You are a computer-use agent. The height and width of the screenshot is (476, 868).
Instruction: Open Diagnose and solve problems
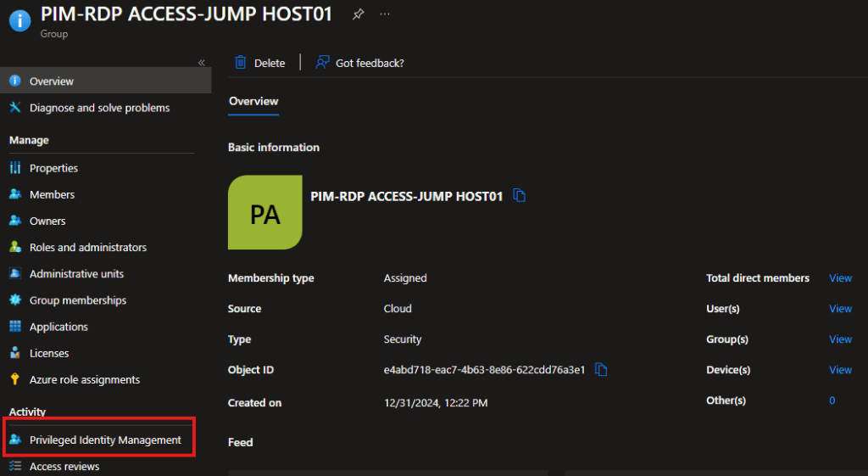(99, 108)
